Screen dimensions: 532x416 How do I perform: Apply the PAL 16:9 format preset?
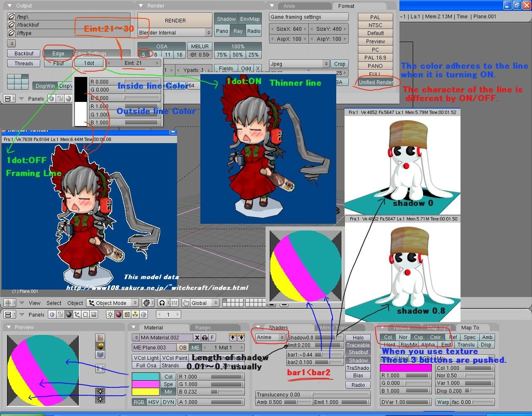(x=375, y=58)
